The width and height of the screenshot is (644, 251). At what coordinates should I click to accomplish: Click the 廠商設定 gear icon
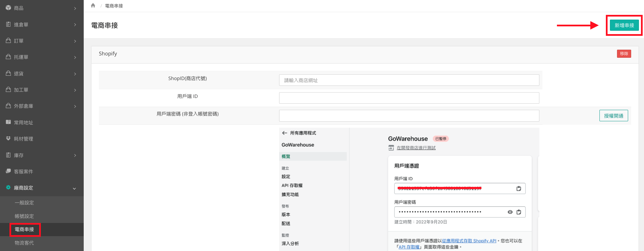pyautogui.click(x=8, y=187)
